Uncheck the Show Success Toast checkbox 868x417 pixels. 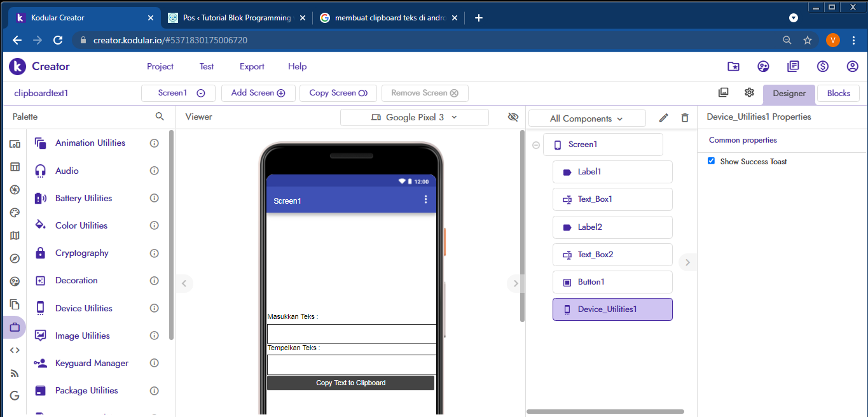pos(712,161)
